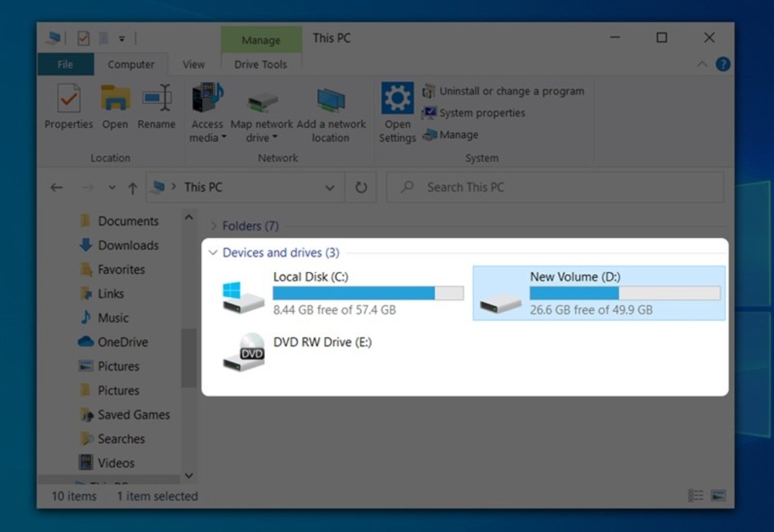Switch to large icons view in status bar
This screenshot has height=532, width=774.
(x=718, y=496)
